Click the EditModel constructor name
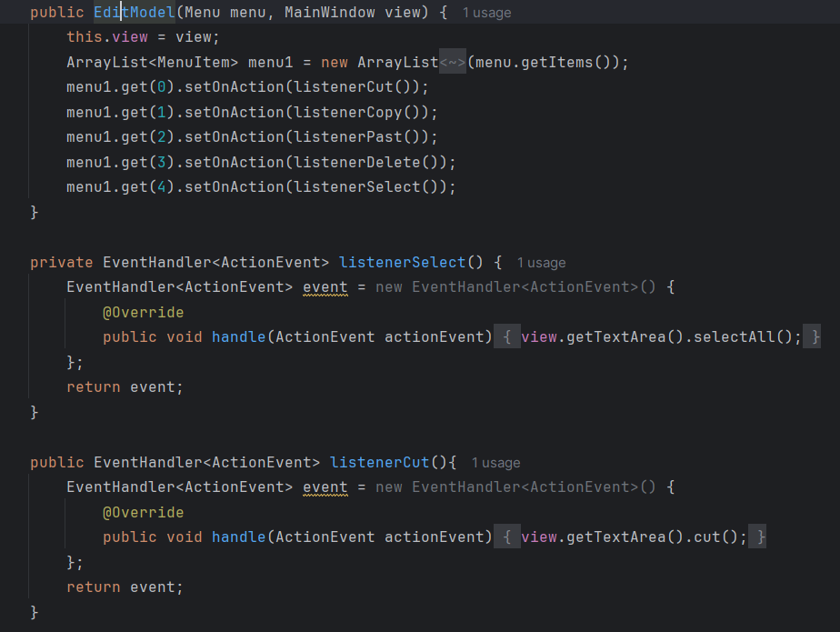Viewport: 840px width, 632px height. click(x=135, y=13)
